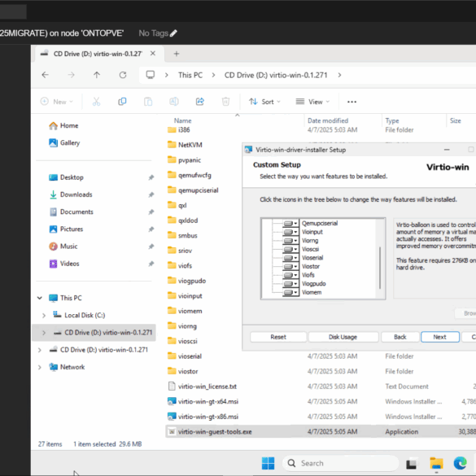Click the PC monitor icon in address bar

[151, 75]
